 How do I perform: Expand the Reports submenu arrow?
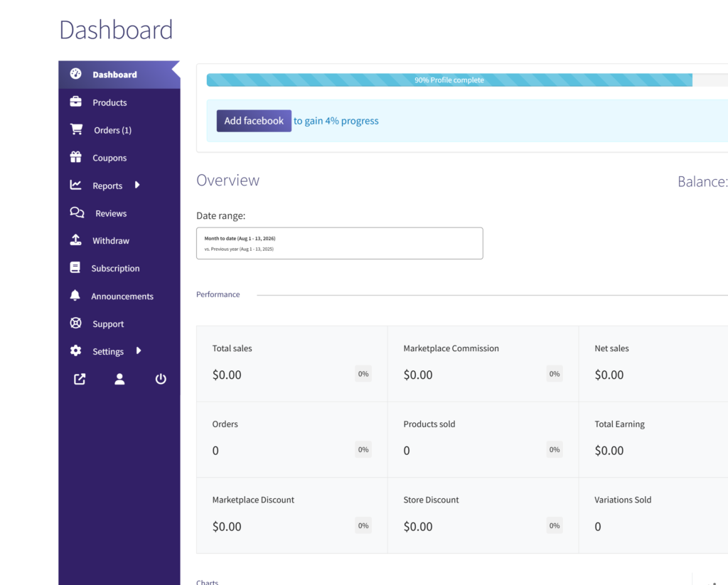[x=137, y=185]
